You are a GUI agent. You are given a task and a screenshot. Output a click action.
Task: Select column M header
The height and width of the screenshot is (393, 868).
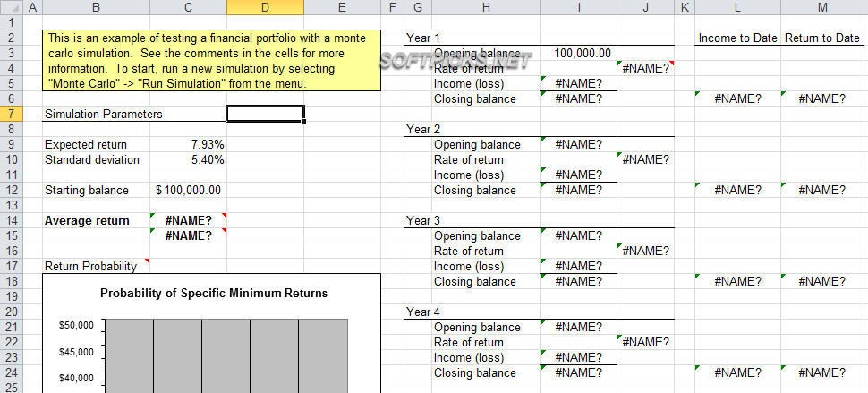pos(822,7)
